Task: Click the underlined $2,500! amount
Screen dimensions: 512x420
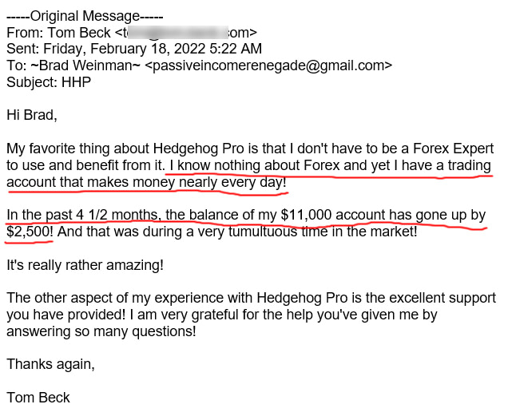Action: pos(30,232)
